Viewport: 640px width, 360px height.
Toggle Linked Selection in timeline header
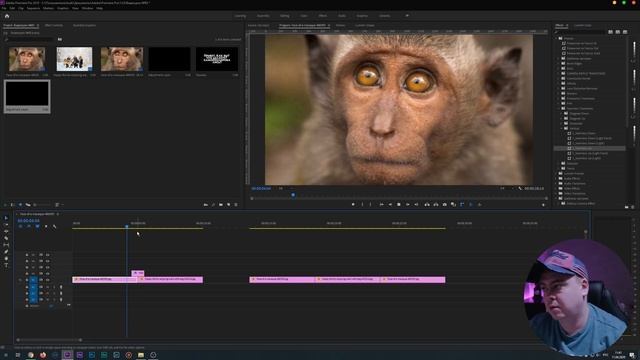37,227
